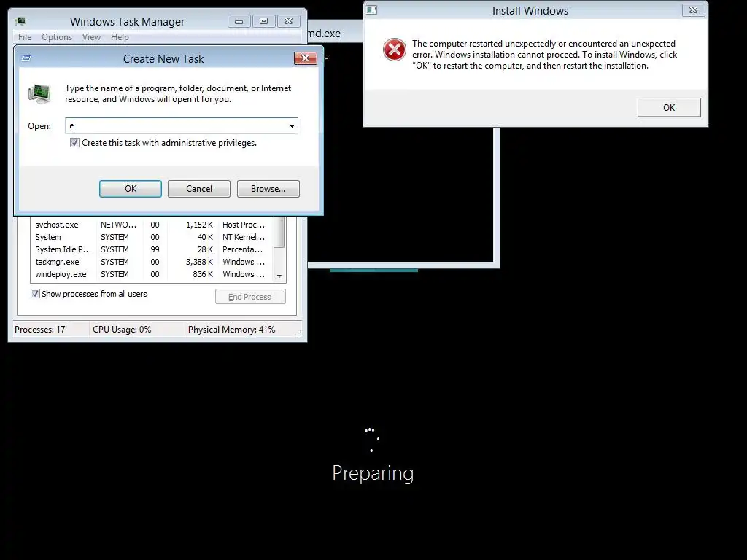Close the Create New Task dialog
The image size is (747, 560).
[x=306, y=58]
